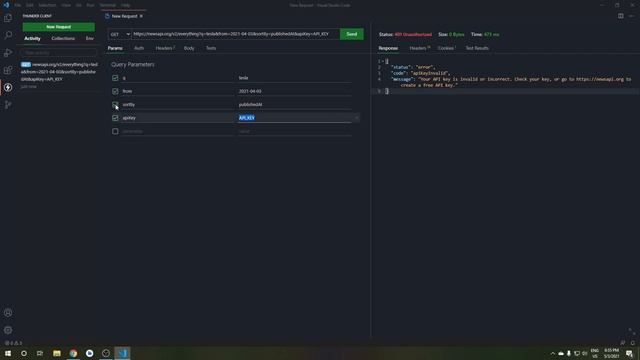
Task: Switch to the request Headers tab
Action: [165, 48]
